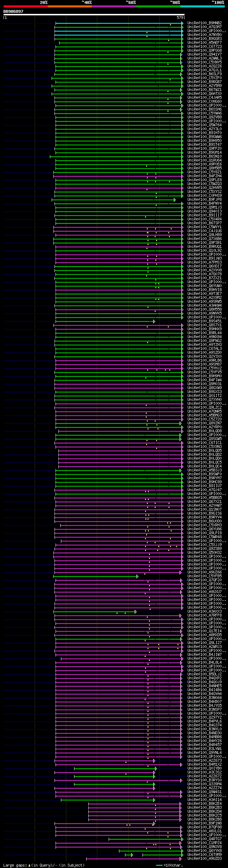228x868 pixels.
Task: Select the UniRef100_C4JAR5 label
Action: point(204,98)
